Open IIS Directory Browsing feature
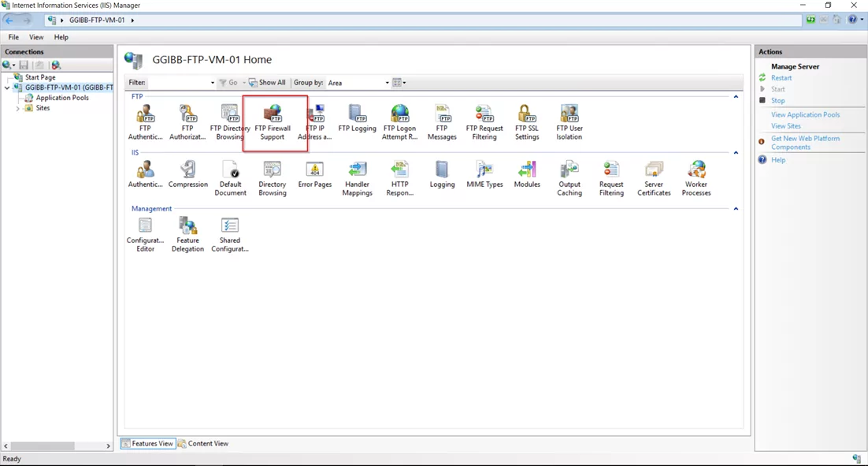 pyautogui.click(x=273, y=178)
